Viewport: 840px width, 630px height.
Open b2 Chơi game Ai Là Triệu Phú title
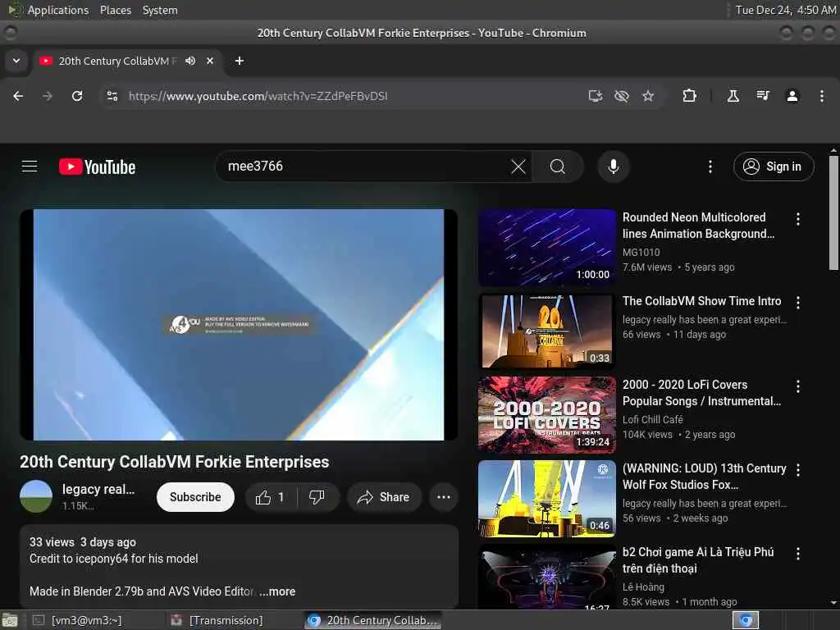click(698, 559)
